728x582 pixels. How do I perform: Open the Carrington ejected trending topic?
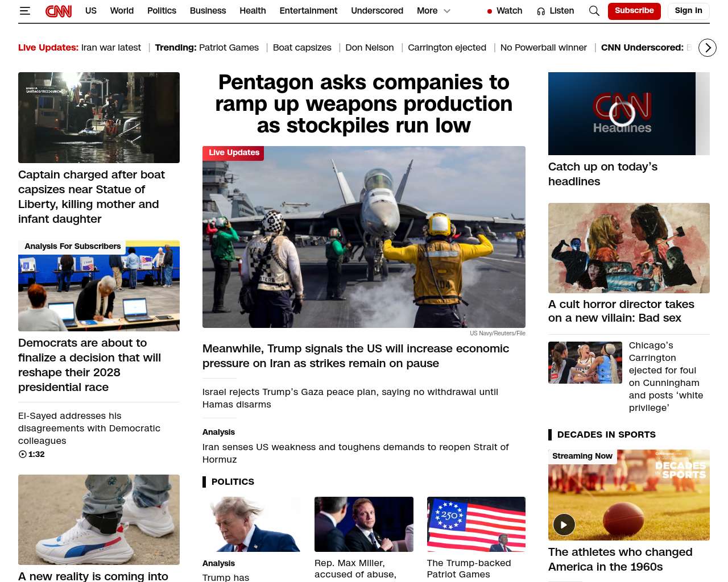click(447, 48)
